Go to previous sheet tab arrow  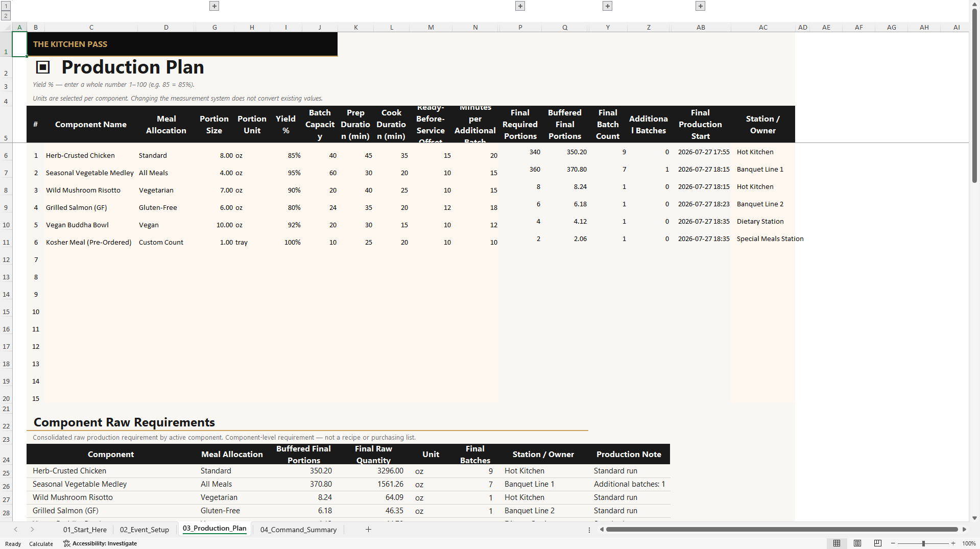(16, 530)
